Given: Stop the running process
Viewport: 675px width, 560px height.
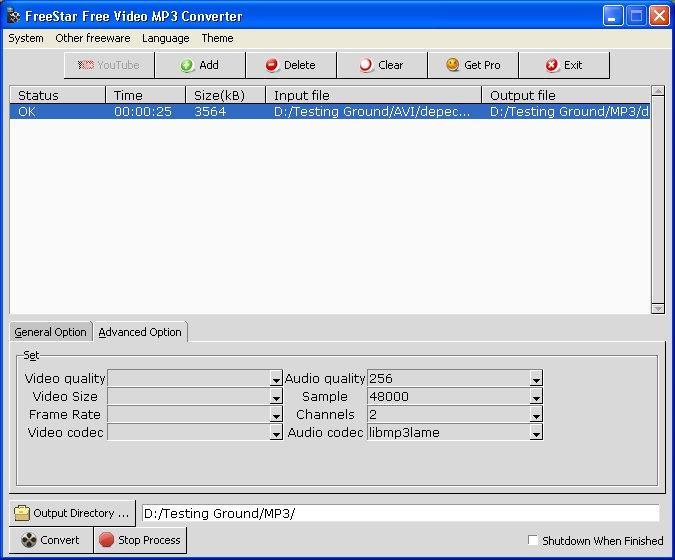Looking at the screenshot, I should point(140,540).
